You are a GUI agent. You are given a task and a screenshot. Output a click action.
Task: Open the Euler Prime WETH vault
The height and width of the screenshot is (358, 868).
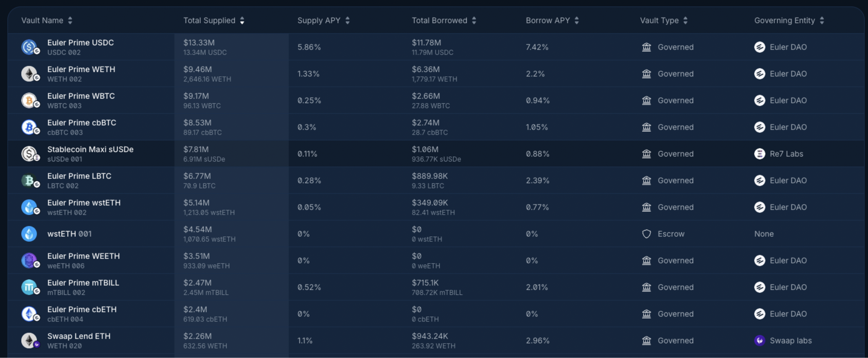[81, 69]
